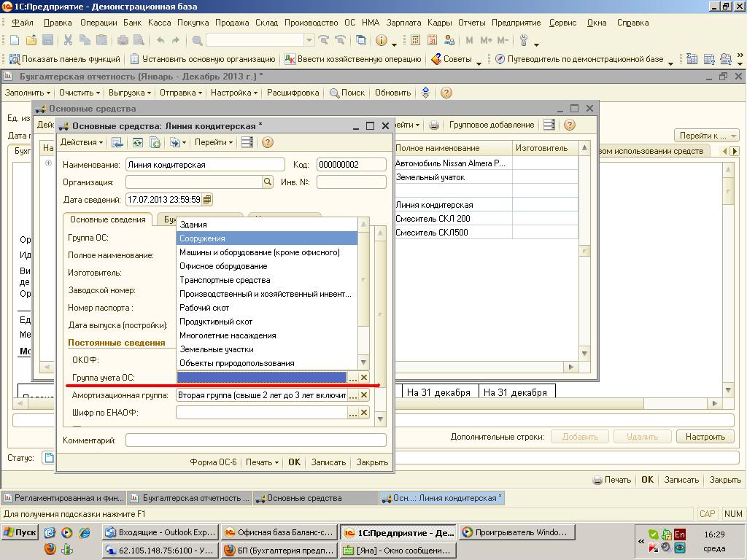Click Reread refresh icon in Линия кондитерская form
The height and width of the screenshot is (560, 747).
(138, 142)
